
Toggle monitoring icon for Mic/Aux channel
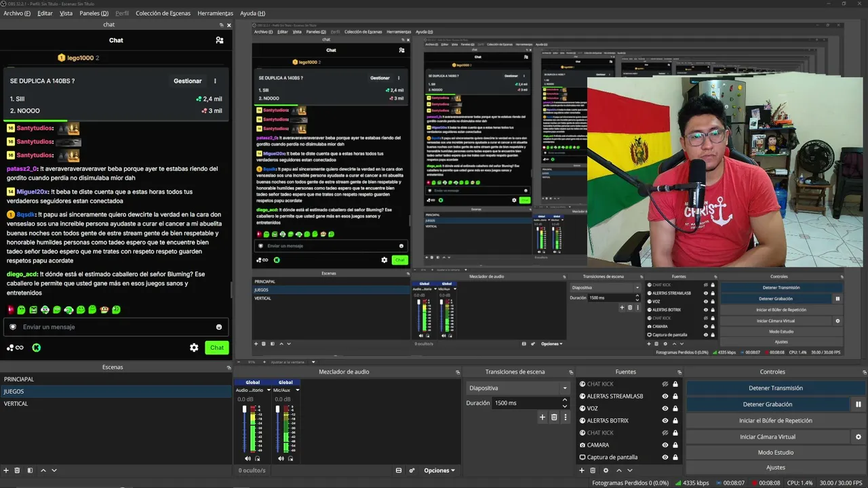290,458
